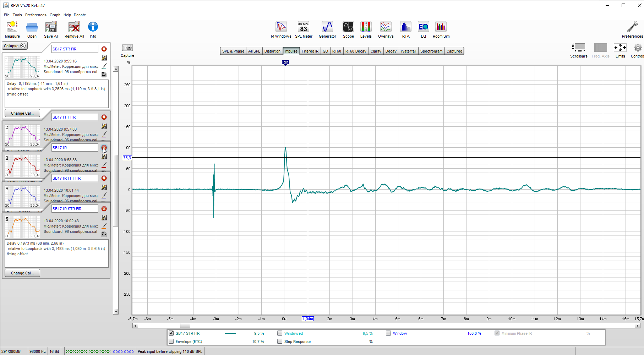Screen dimensions: 644x355
Task: Click the graph scrollbar left arrow
Action: tap(135, 326)
